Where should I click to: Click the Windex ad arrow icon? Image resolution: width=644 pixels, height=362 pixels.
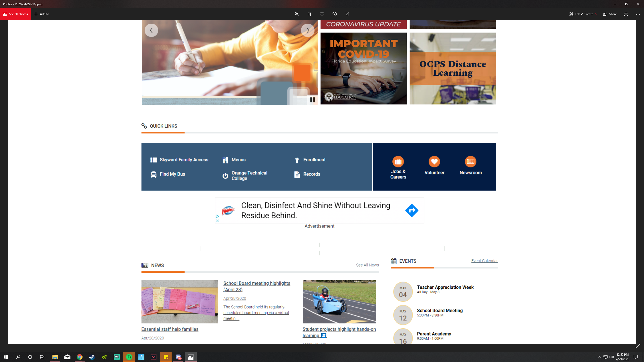tap(412, 210)
